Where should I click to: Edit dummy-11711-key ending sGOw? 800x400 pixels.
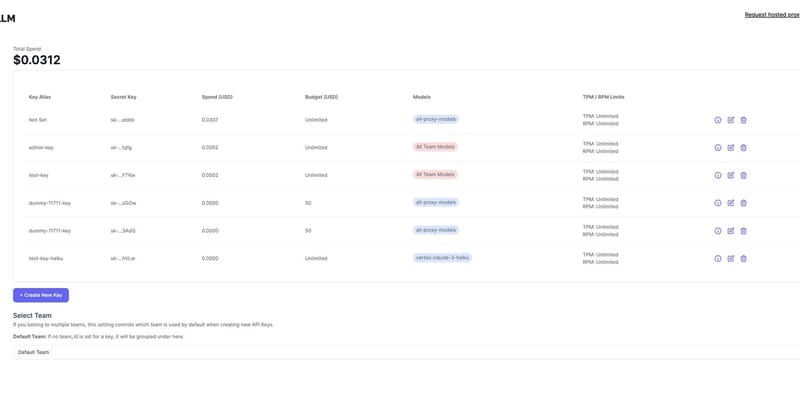click(731, 203)
